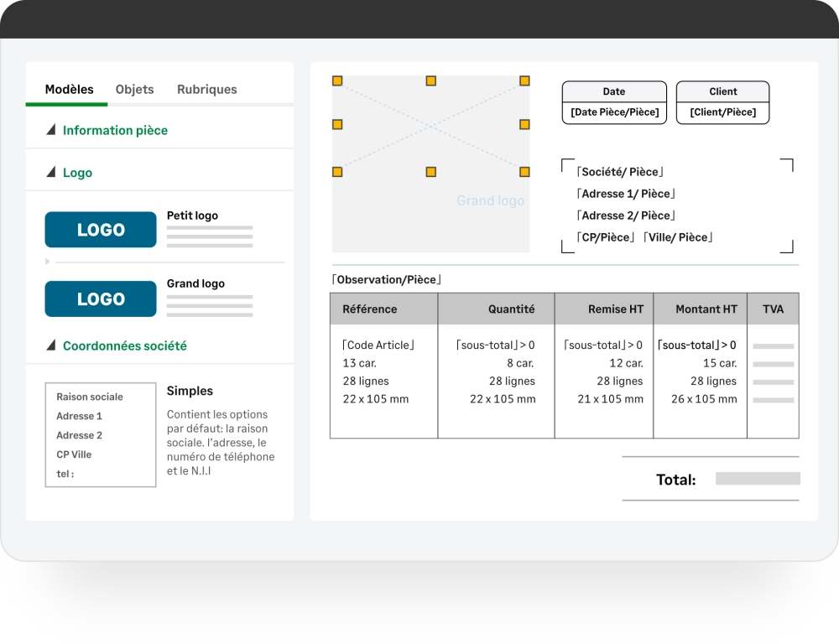Select 21 x 105 mm in Remise HT column
Image resolution: width=839 pixels, height=644 pixels.
coord(611,399)
